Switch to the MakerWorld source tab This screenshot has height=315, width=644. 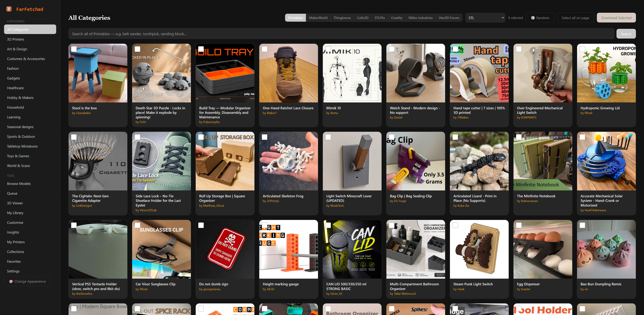318,18
